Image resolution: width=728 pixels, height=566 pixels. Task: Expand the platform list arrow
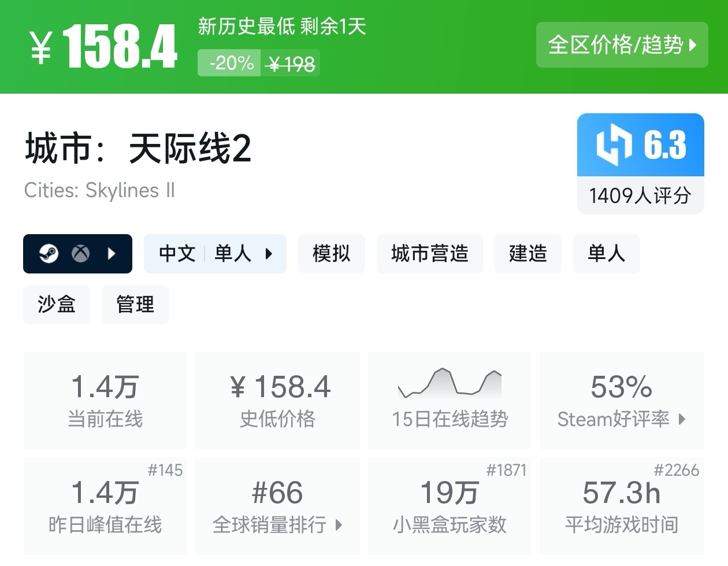[112, 253]
